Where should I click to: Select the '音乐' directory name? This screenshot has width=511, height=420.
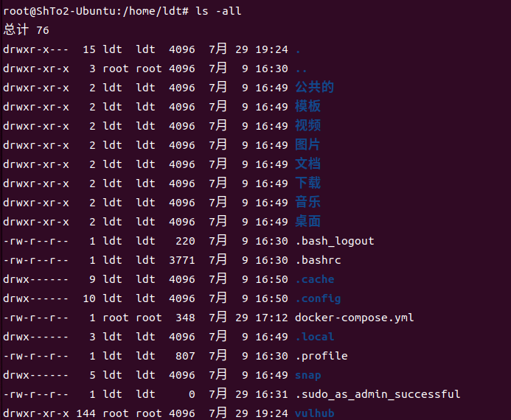coord(307,202)
